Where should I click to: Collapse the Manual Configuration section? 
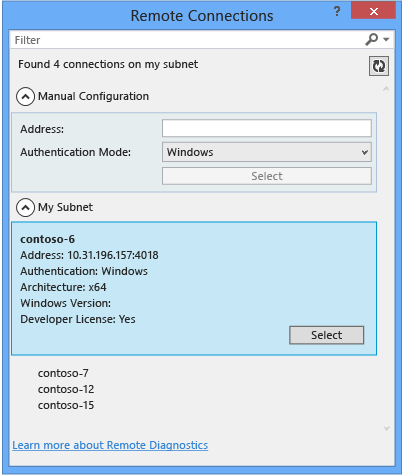tap(25, 97)
